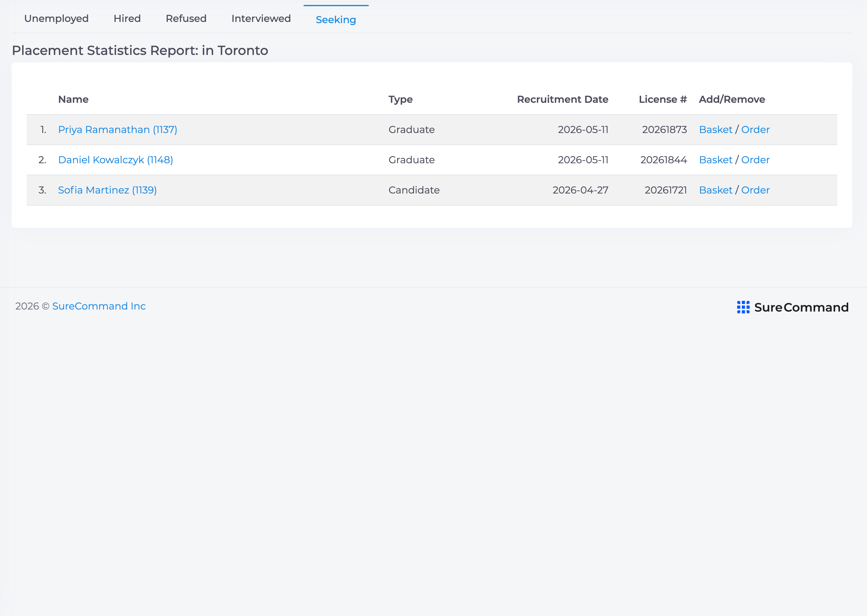Open the Hired tab
Image resolution: width=867 pixels, height=616 pixels.
coord(127,19)
